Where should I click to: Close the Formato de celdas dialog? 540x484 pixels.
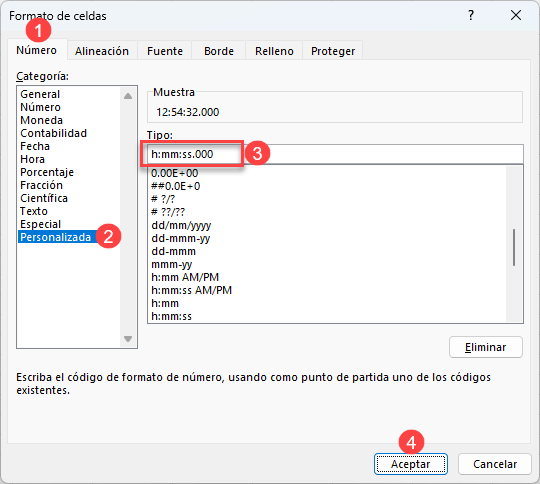coord(516,15)
